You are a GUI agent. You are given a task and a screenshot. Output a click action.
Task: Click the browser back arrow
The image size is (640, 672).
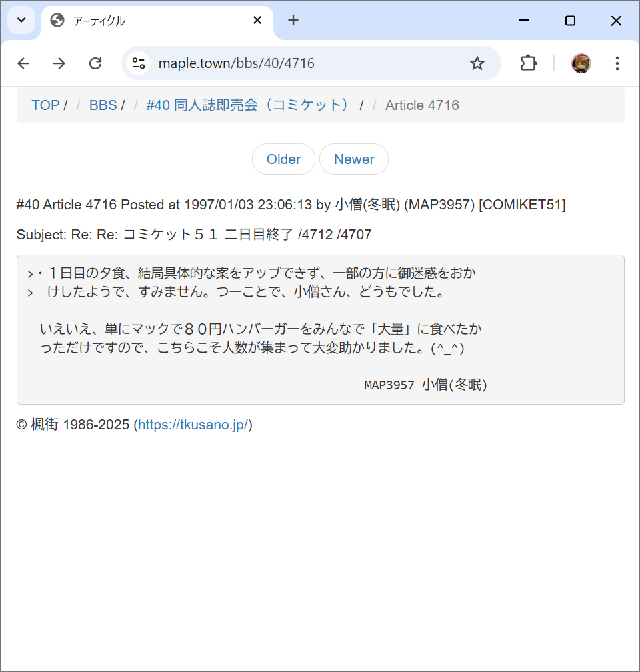tap(23, 63)
